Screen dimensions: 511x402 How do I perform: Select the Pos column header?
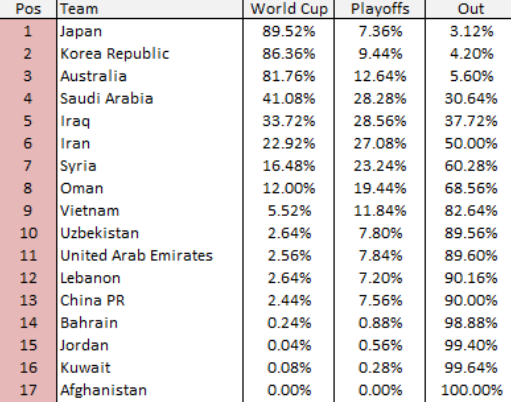point(28,9)
